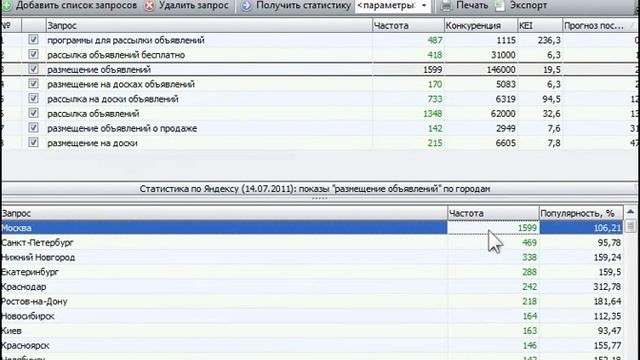Toggle checkbox for 'размещение на доски' row
The image size is (640, 360).
coord(33,142)
